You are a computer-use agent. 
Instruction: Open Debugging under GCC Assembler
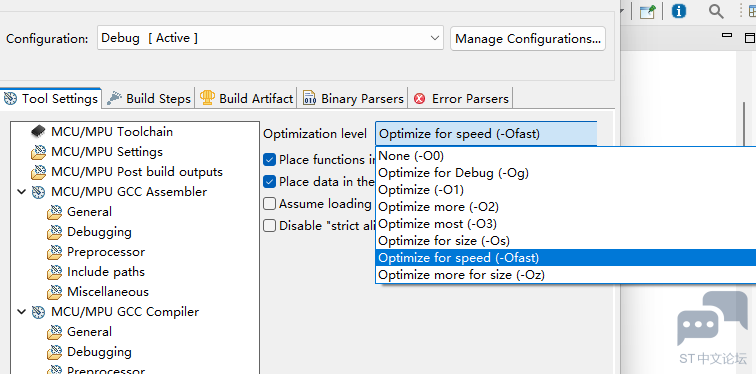[99, 232]
